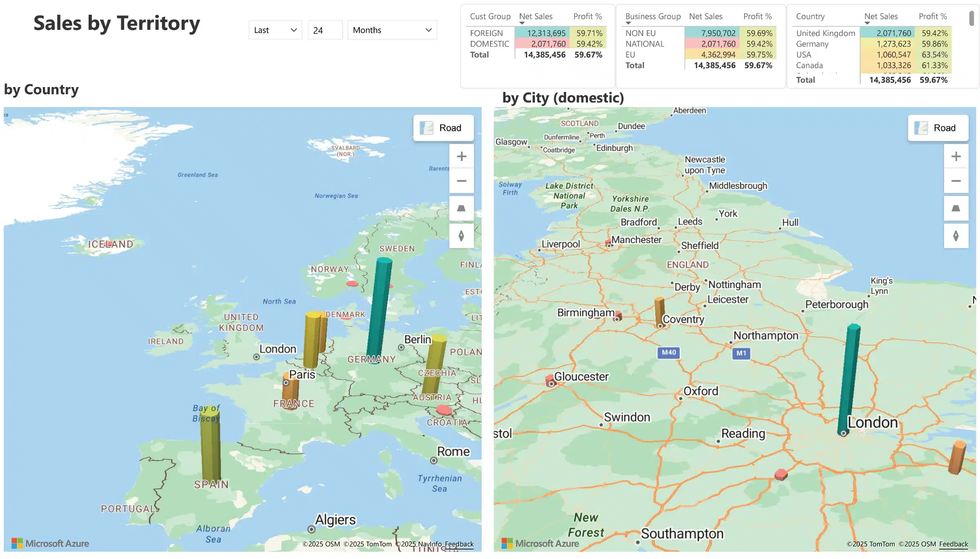
Task: Sort by Business Group column header
Action: click(x=653, y=16)
